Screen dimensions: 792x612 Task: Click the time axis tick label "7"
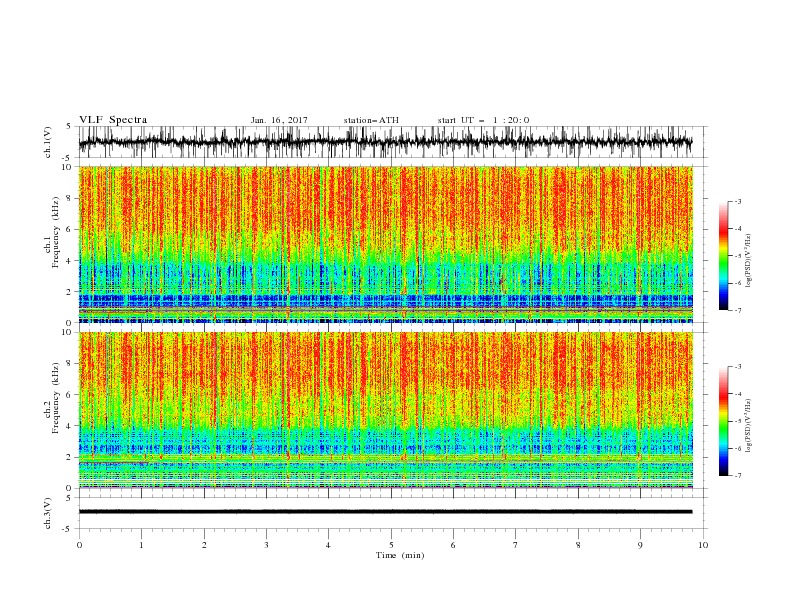pos(516,545)
